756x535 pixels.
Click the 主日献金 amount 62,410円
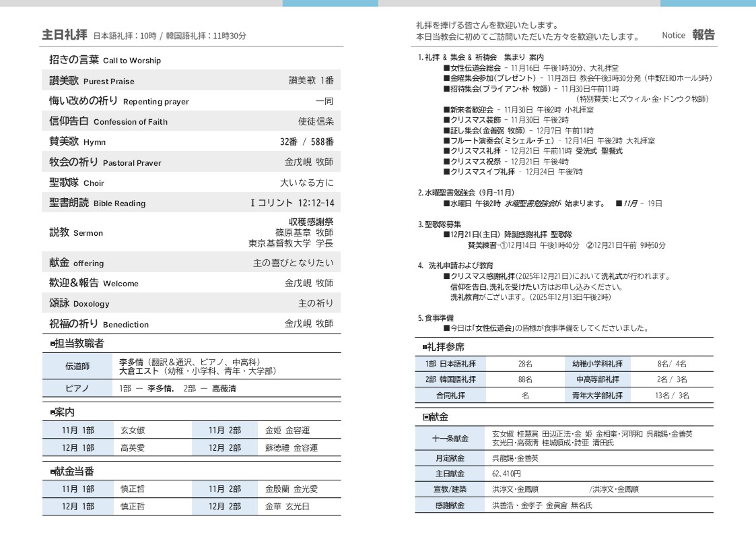506,474
